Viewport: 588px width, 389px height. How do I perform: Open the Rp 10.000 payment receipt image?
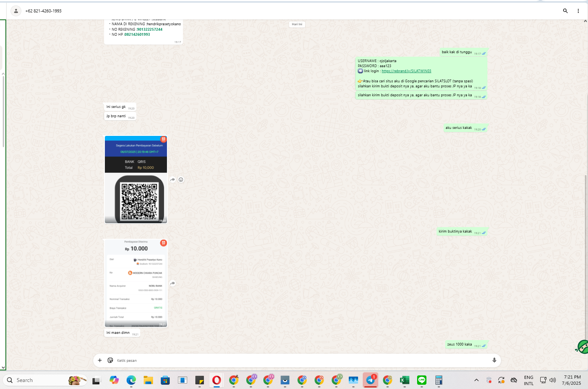tap(136, 283)
